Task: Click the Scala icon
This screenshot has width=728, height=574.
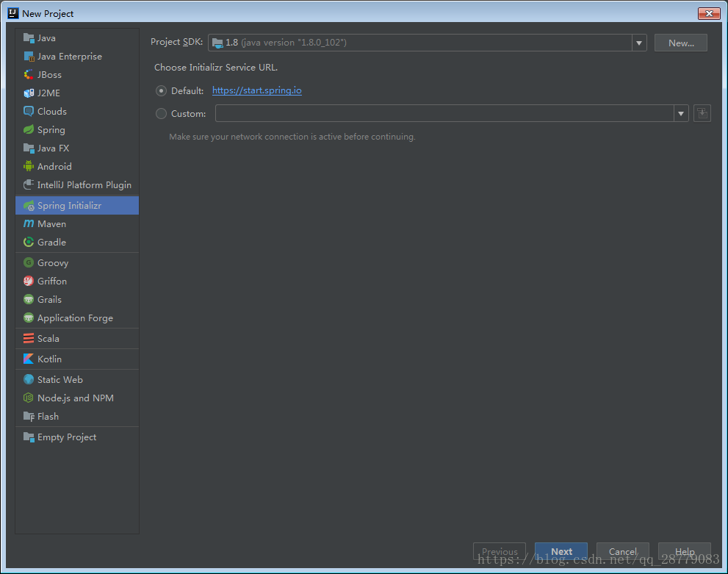Action: 29,339
